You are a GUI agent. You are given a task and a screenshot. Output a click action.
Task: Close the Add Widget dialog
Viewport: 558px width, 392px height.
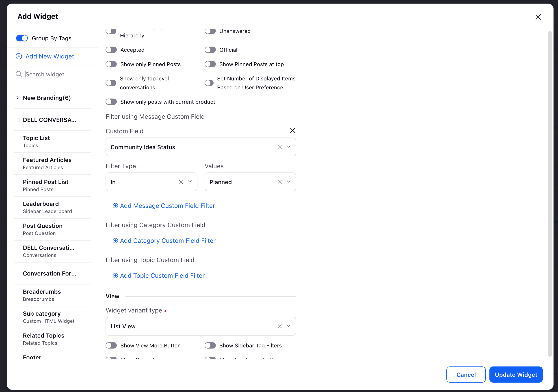tap(538, 17)
